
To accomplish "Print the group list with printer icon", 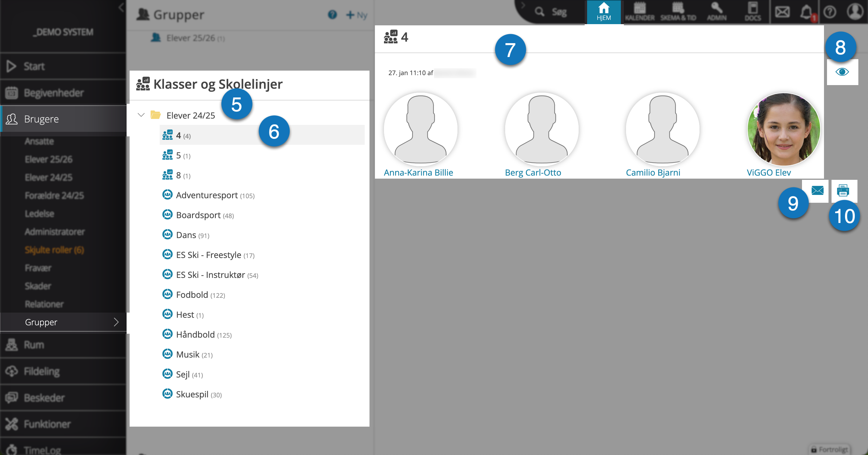I will tap(843, 191).
